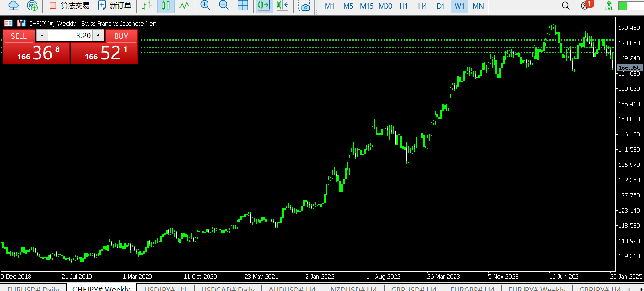The image size is (644, 291).
Task: Open the account profile with notification badge
Action: (x=585, y=6)
